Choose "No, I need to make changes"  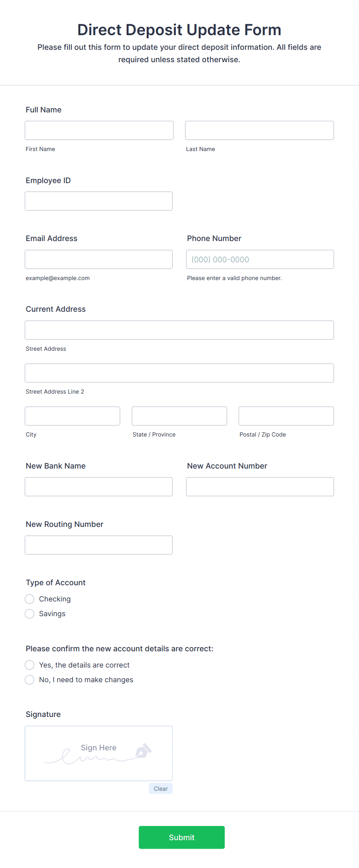pyautogui.click(x=29, y=679)
